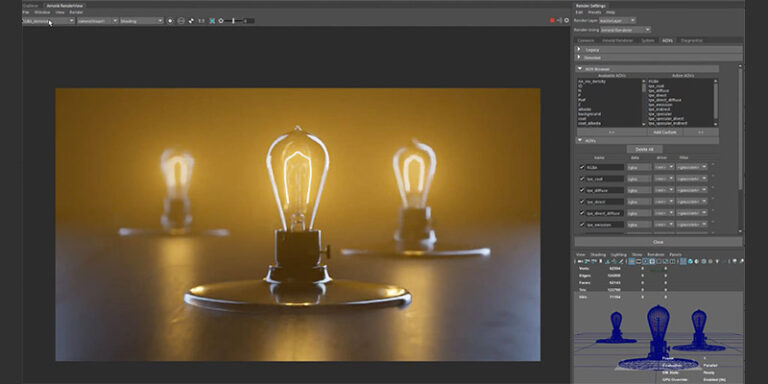The height and width of the screenshot is (384, 768).
Task: Switch to Diagnostics tab
Action: (692, 41)
